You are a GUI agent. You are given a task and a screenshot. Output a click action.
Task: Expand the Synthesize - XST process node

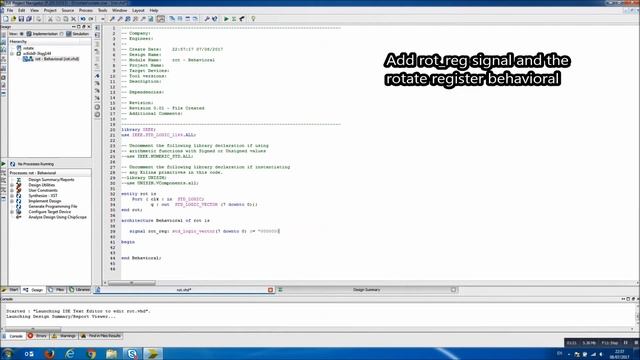[12, 196]
